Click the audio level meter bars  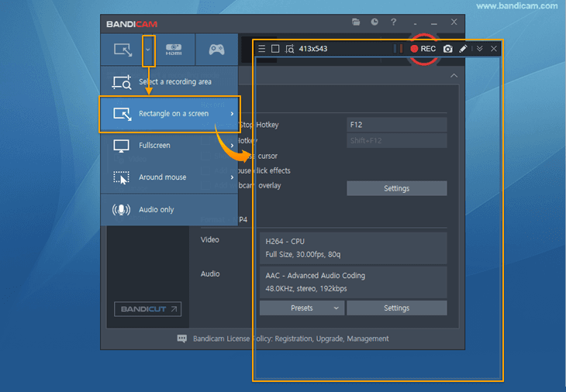pyautogui.click(x=398, y=49)
